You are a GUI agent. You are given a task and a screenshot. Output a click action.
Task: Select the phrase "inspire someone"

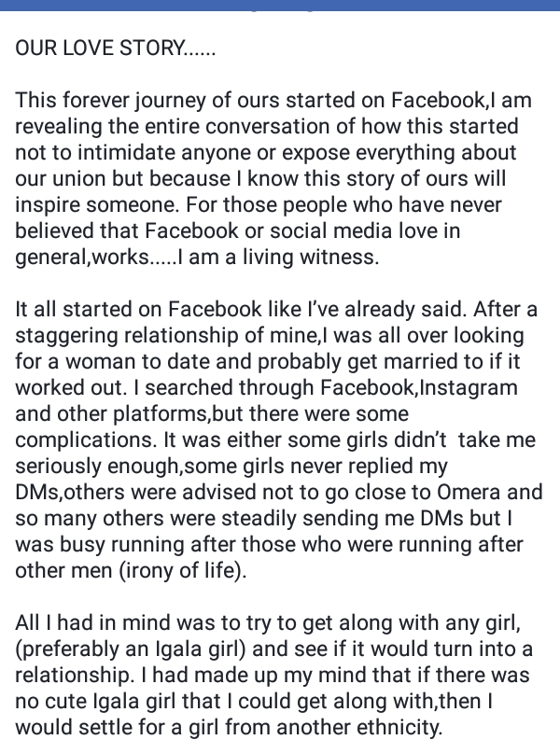click(x=88, y=204)
